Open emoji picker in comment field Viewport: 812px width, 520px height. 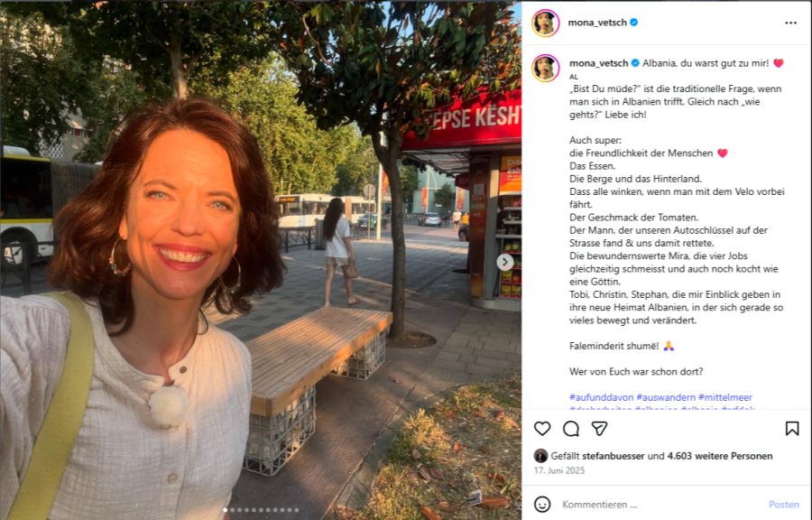click(542, 504)
